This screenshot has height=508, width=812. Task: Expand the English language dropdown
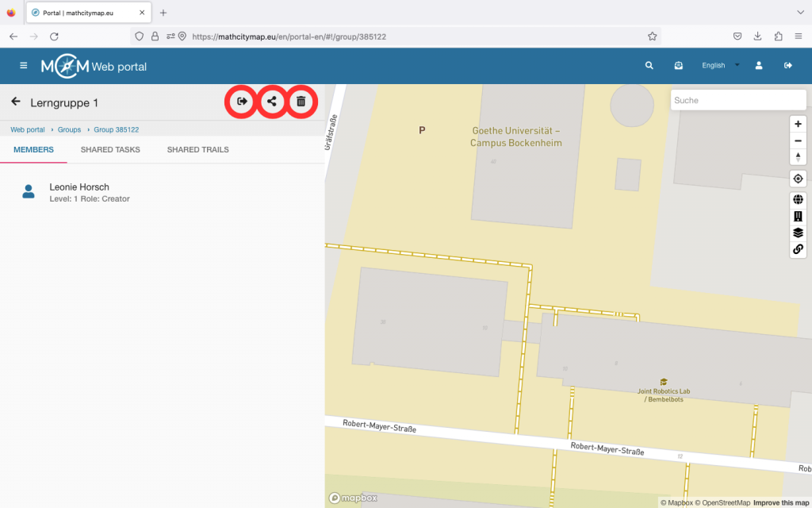tap(720, 66)
